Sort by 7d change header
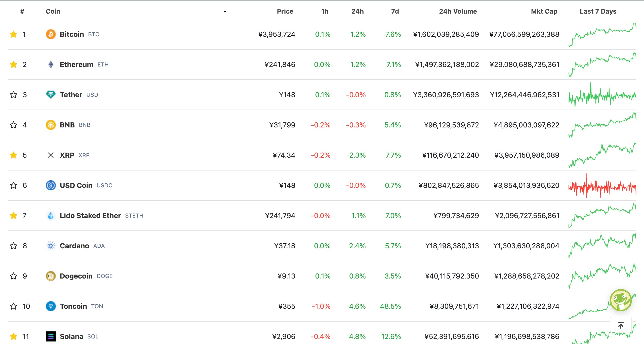The width and height of the screenshot is (644, 344). pyautogui.click(x=395, y=11)
